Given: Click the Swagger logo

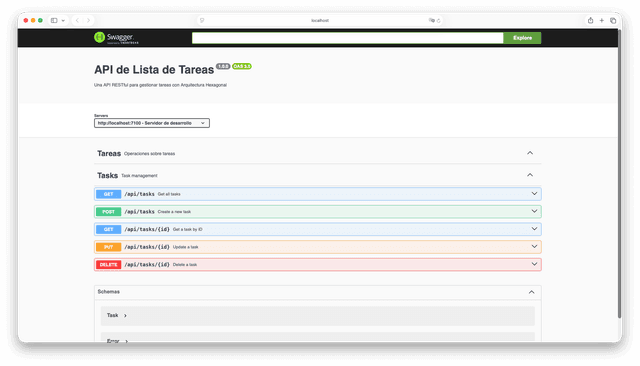Looking at the screenshot, I should click(x=116, y=38).
